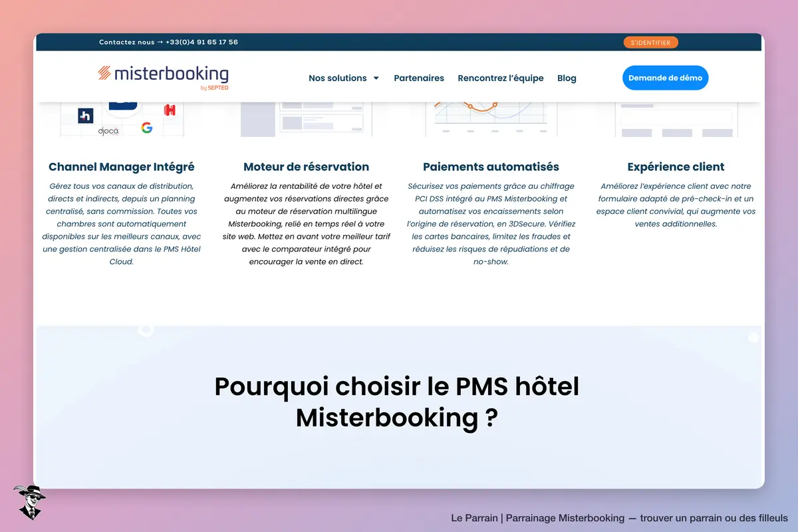Screen dimensions: 798x532
Task: Click the booking engine illustration thumbnail
Action: (306, 120)
